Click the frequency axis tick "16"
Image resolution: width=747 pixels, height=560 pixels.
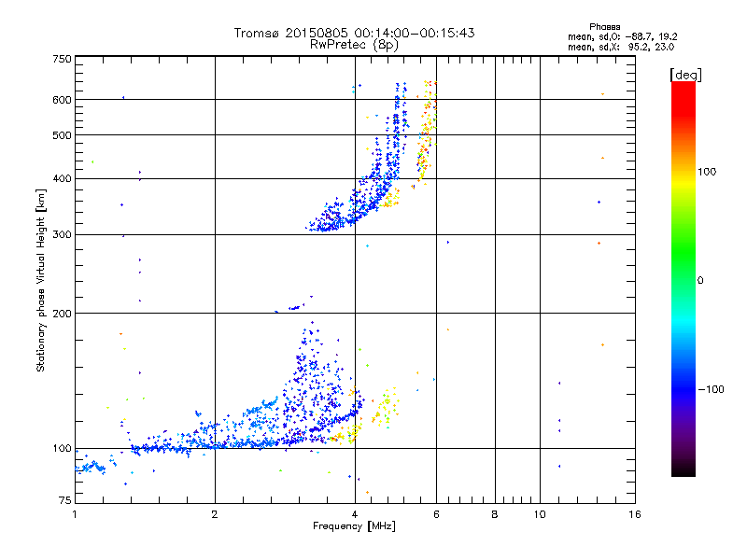tap(635, 514)
